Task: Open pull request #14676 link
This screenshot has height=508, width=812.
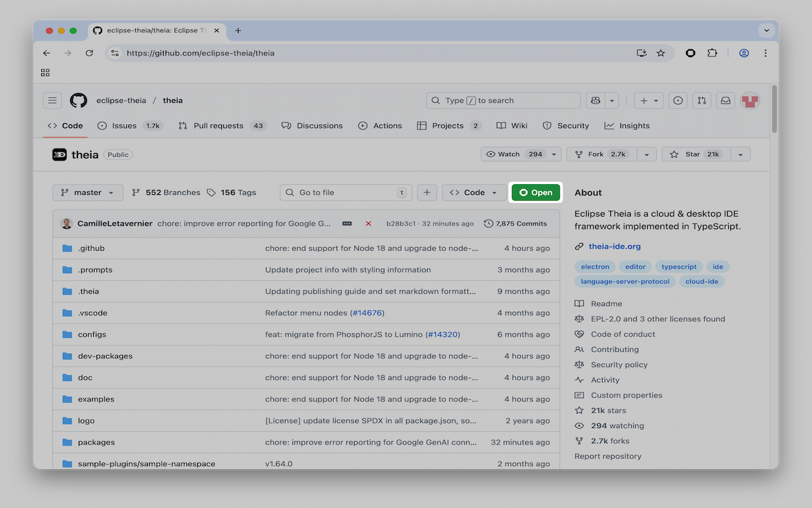Action: (x=369, y=313)
